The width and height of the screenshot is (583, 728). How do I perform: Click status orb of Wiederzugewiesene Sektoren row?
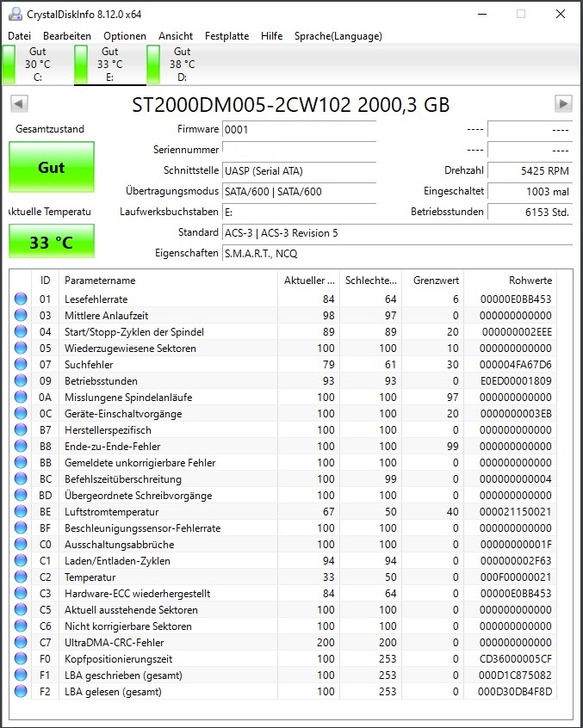click(21, 348)
